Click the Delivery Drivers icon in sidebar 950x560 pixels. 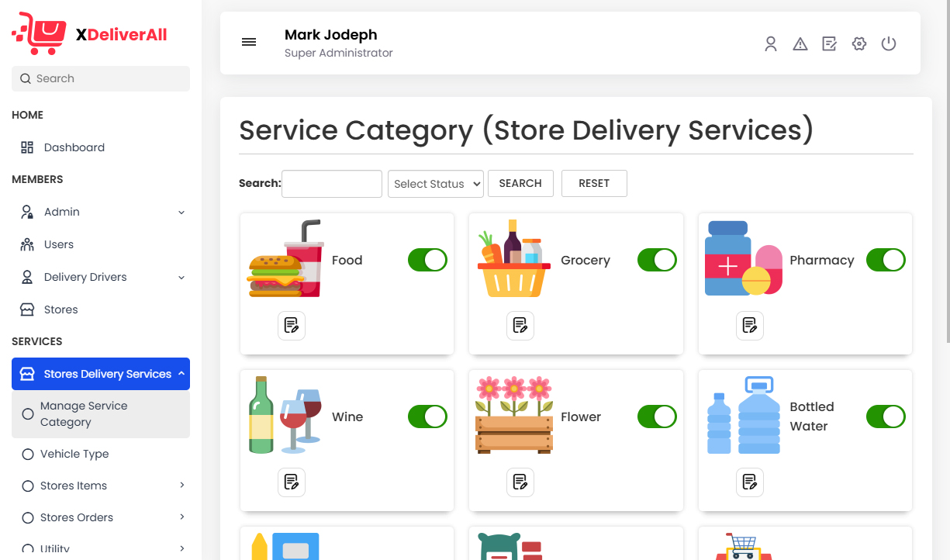point(27,277)
